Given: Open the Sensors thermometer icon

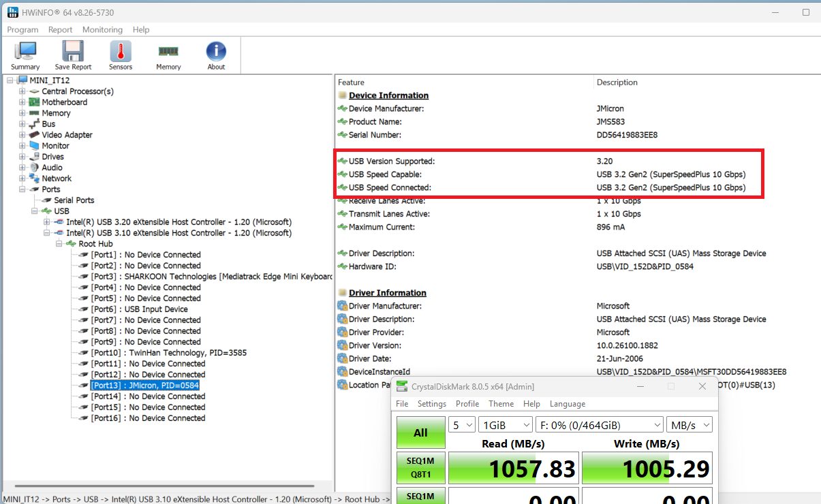Looking at the screenshot, I should point(121,52).
